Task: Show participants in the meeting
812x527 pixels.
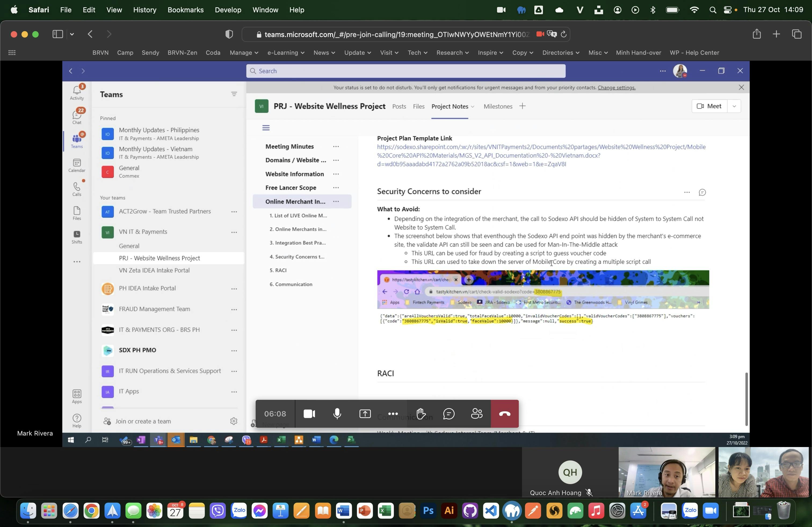Action: [x=476, y=413]
